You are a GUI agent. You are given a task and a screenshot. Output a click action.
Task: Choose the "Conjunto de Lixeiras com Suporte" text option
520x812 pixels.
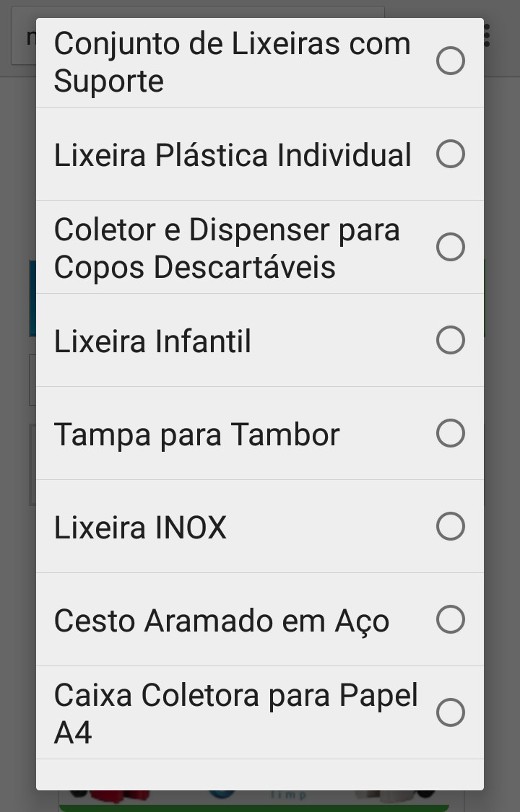pyautogui.click(x=232, y=62)
